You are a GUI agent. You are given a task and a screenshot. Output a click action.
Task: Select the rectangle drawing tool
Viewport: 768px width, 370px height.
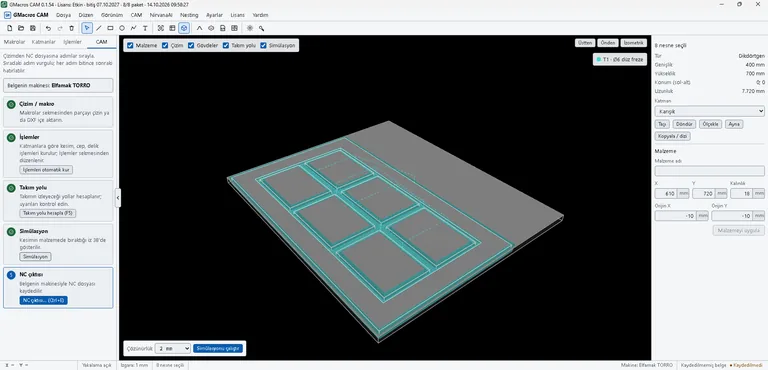pos(110,28)
